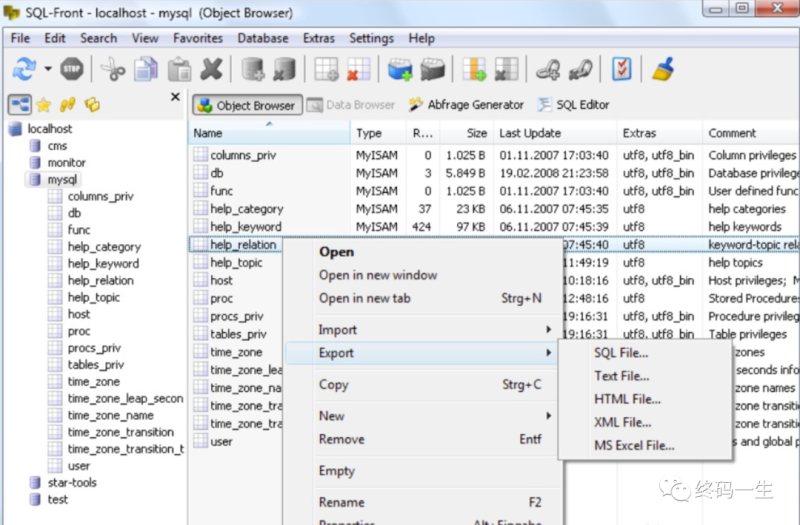Click the Refresh toolbar icon
Image resolution: width=800 pixels, height=525 pixels.
click(23, 69)
